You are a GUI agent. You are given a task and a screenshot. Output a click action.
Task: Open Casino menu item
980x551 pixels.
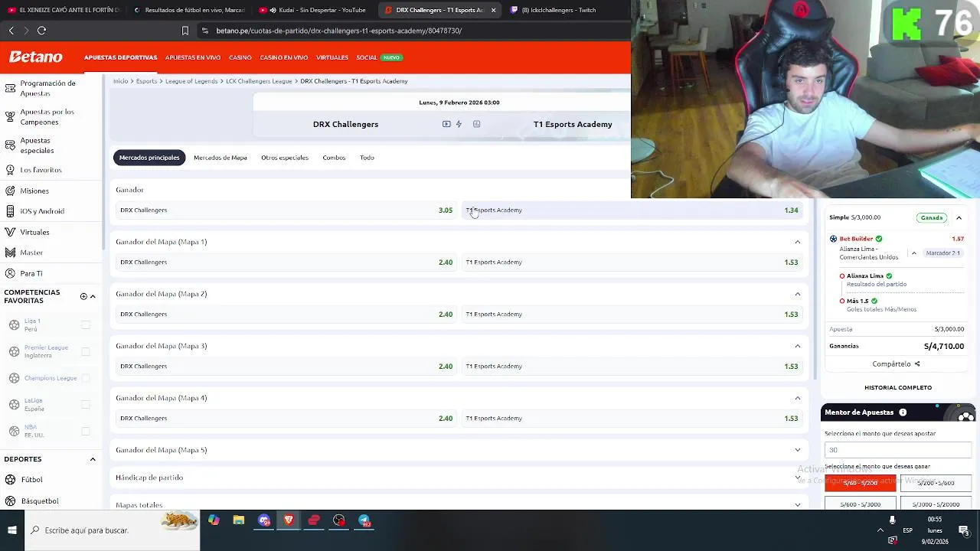click(x=240, y=57)
